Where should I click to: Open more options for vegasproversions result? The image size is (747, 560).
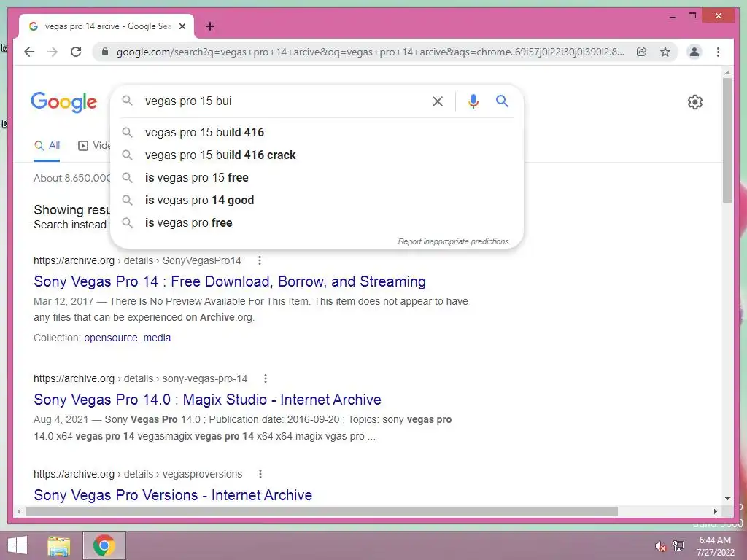pos(260,474)
